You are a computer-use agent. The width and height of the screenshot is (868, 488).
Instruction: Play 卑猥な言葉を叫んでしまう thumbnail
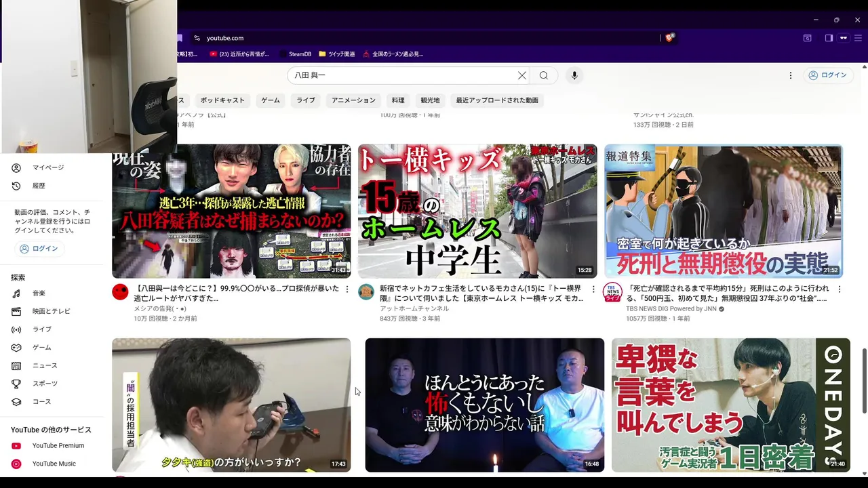click(730, 405)
